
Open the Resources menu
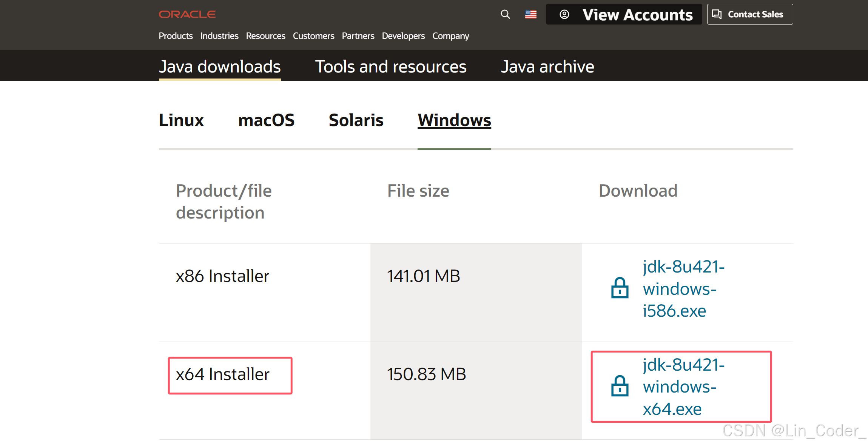click(266, 36)
